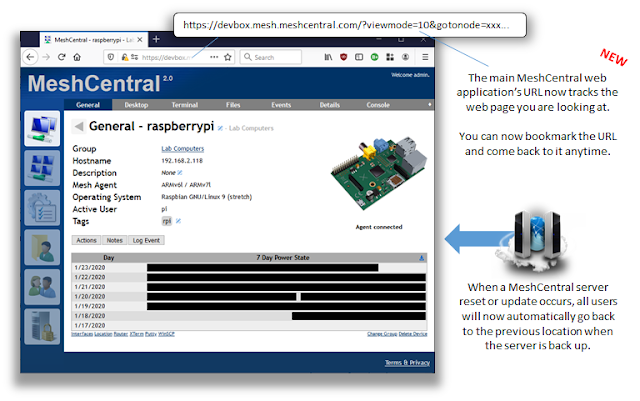Click the Delete Device link
This screenshot has height=401, width=640.
pyautogui.click(x=413, y=334)
